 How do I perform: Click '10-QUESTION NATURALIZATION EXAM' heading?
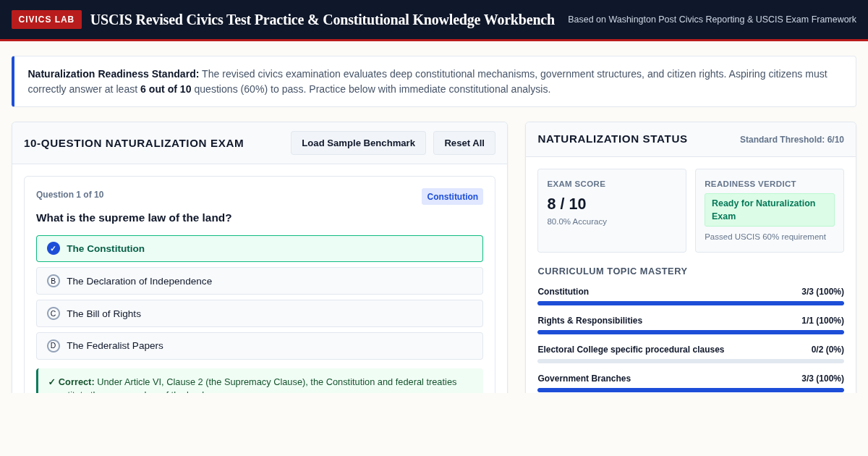(x=134, y=143)
